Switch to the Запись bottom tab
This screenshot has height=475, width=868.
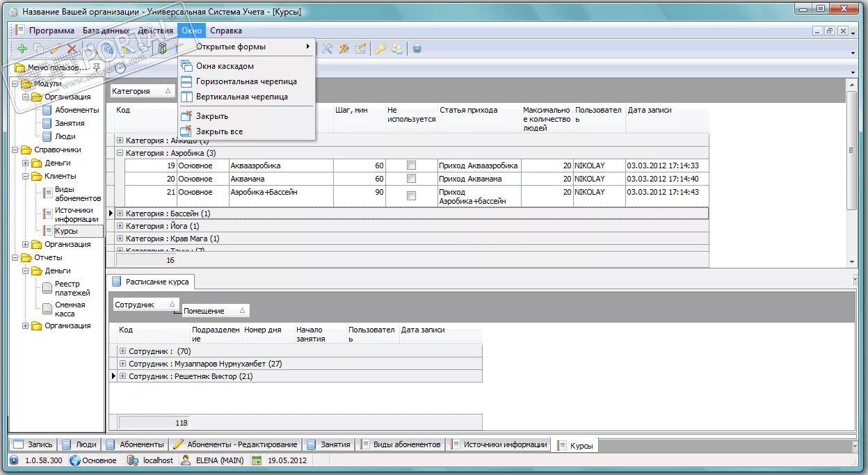pos(33,444)
